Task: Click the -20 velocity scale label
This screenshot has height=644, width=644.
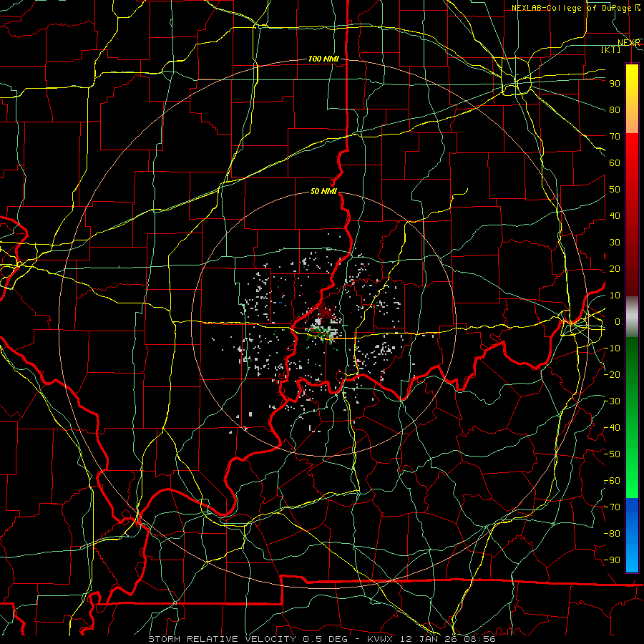Action: point(612,375)
